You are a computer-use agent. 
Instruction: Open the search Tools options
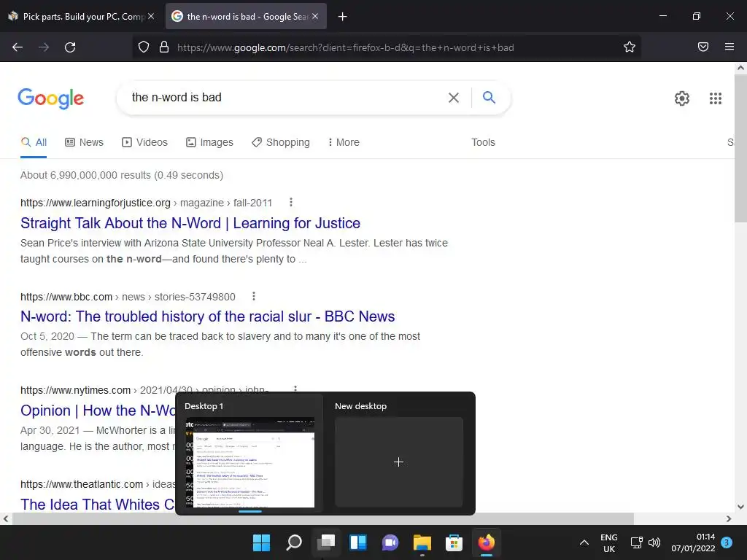pos(483,142)
